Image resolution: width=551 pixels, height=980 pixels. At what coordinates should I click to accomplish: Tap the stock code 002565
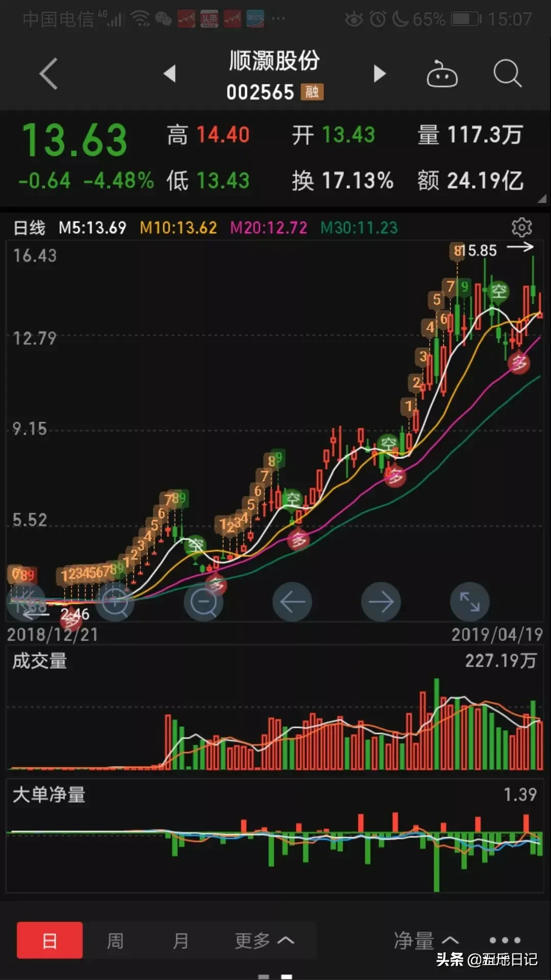click(x=260, y=92)
